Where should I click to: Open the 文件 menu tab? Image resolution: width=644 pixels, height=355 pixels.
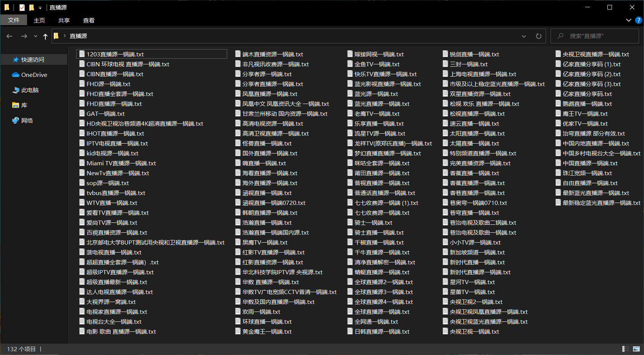pyautogui.click(x=14, y=20)
